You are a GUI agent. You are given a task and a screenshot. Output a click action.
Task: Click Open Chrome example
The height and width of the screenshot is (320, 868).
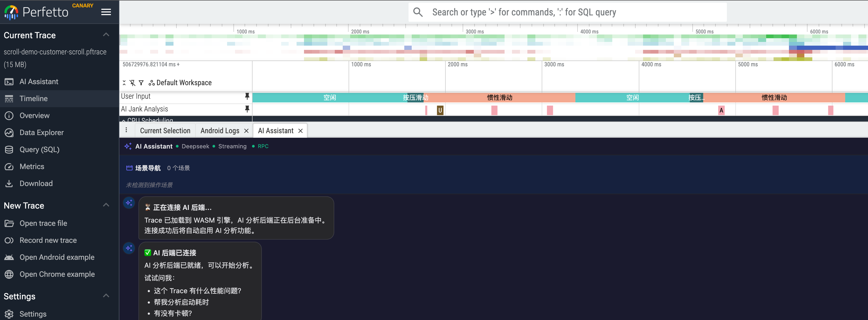tap(57, 274)
